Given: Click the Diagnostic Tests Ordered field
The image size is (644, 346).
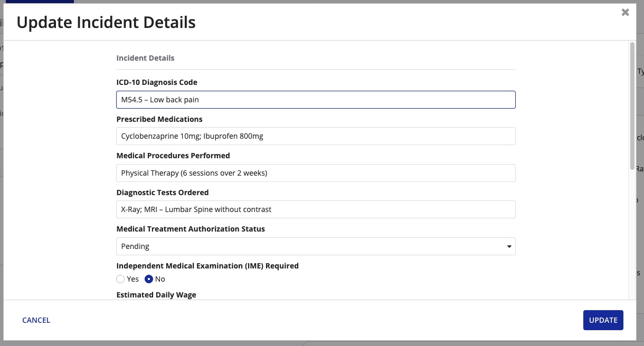Looking at the screenshot, I should 316,209.
